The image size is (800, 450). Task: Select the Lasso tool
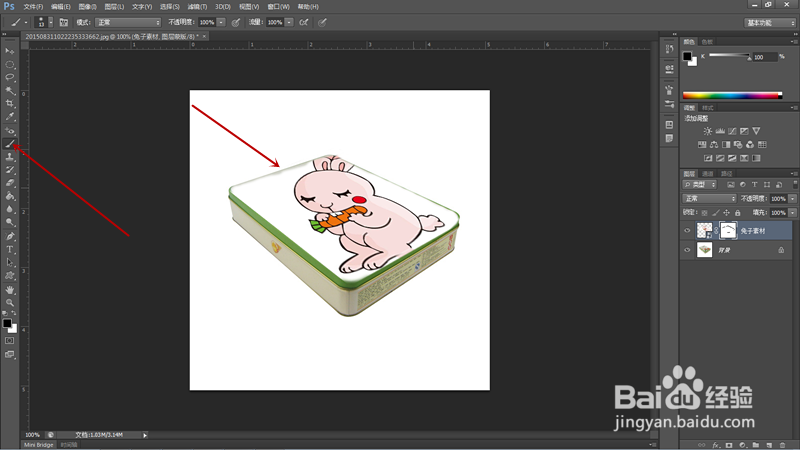[x=10, y=78]
